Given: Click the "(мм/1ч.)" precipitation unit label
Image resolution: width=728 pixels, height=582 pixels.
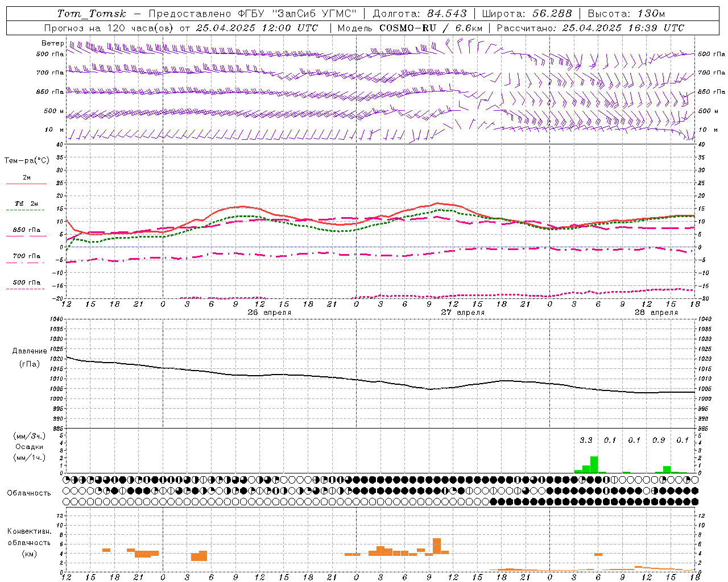Looking at the screenshot, I should click(30, 458).
